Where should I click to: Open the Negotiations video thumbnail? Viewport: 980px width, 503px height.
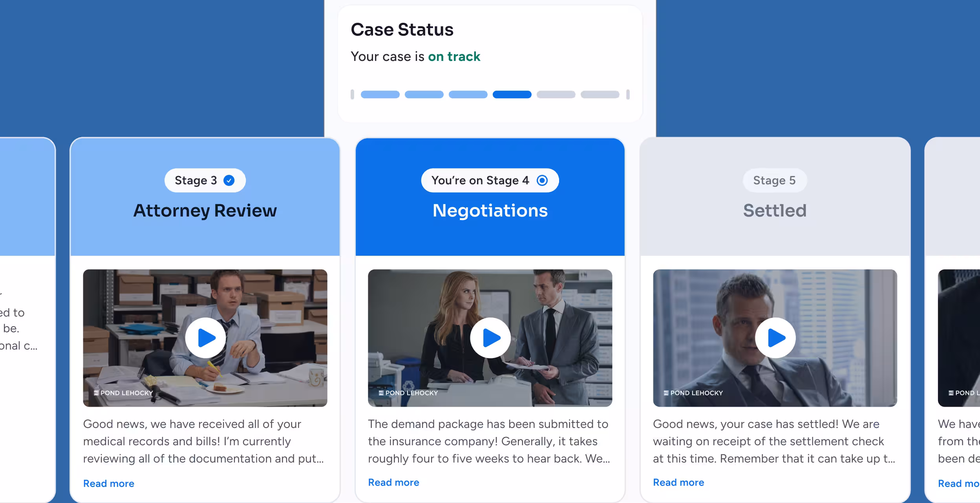coord(490,337)
